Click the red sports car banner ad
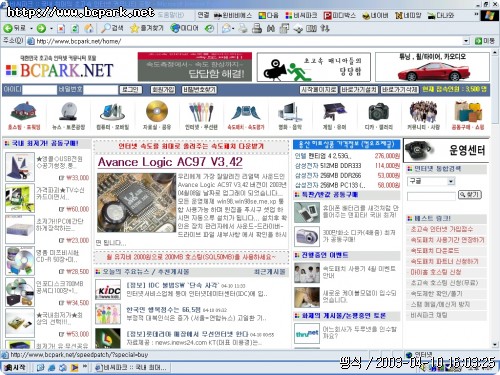Screen dimensions: 500x375 (432, 67)
